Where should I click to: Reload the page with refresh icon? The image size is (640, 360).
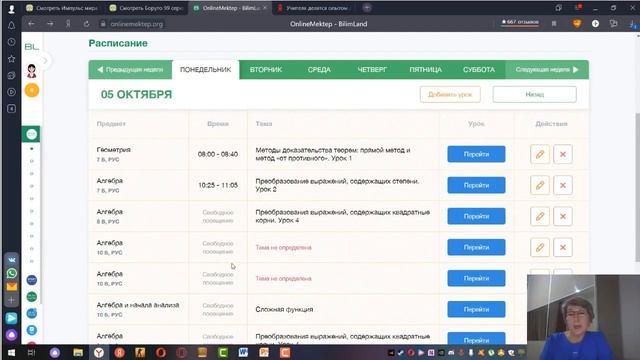click(x=87, y=24)
